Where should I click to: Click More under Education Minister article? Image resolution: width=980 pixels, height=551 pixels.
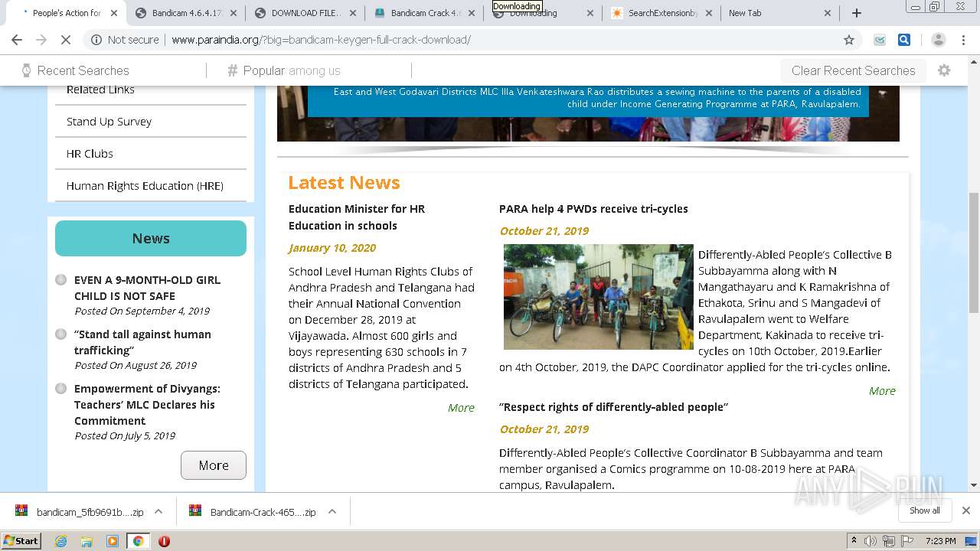461,408
